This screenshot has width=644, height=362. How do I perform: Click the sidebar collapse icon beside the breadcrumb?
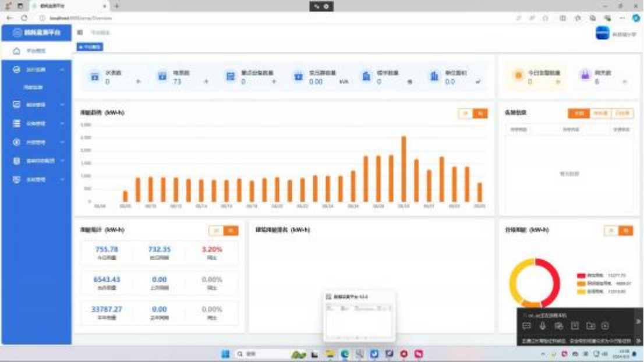80,33
